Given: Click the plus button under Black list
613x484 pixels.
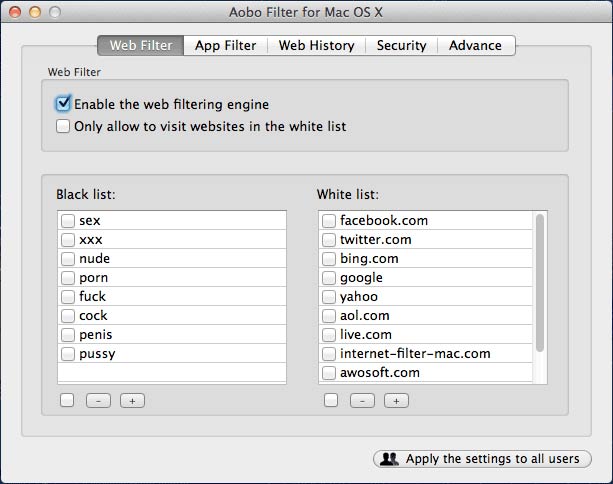Looking at the screenshot, I should click(x=132, y=400).
